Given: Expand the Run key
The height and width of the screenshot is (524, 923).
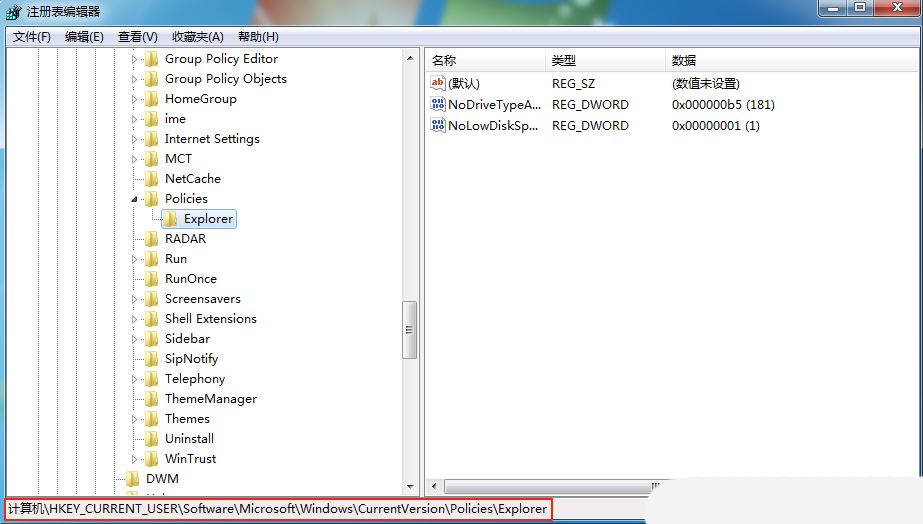Looking at the screenshot, I should [134, 260].
